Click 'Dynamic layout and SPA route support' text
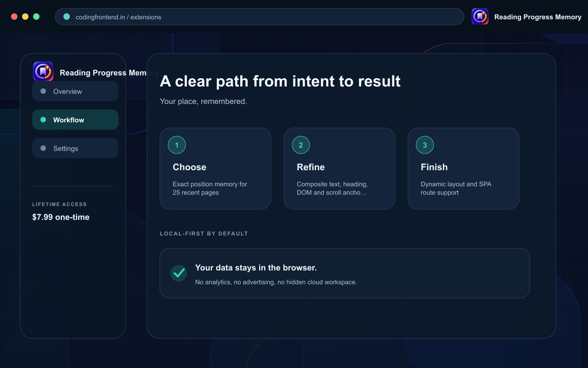The width and height of the screenshot is (588, 368). tap(456, 188)
